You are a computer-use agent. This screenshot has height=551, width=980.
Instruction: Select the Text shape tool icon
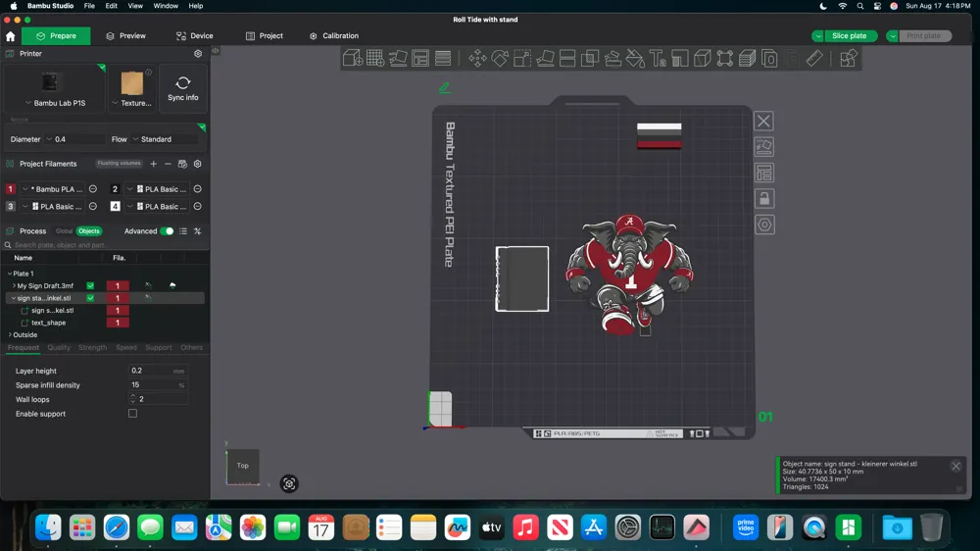(x=658, y=58)
